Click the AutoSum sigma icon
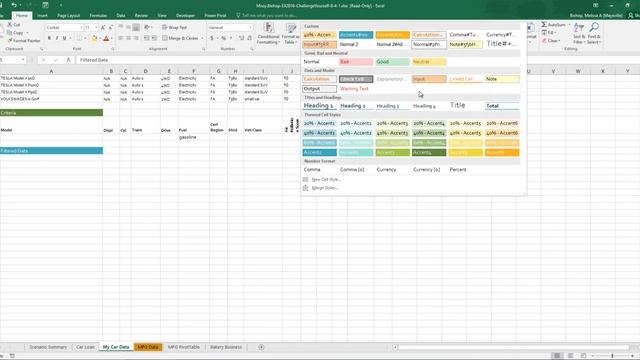 (544, 25)
